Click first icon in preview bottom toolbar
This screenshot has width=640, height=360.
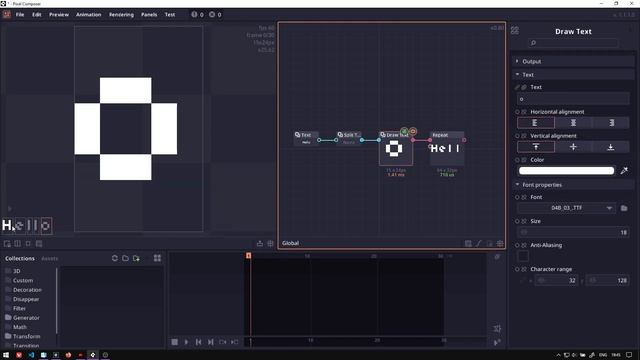click(7, 244)
